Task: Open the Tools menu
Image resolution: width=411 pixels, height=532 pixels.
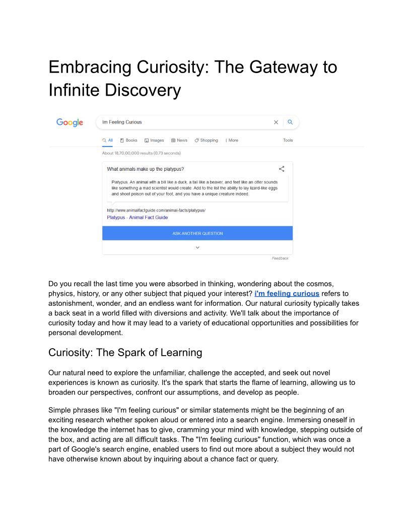Action: click(x=288, y=141)
